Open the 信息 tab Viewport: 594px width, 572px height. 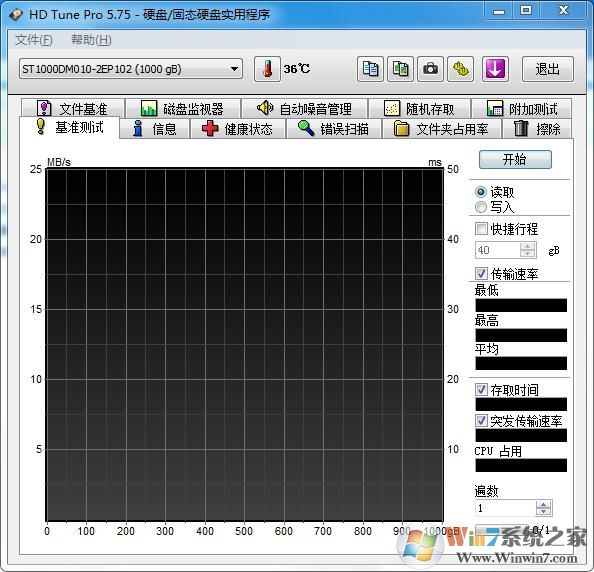(x=155, y=129)
